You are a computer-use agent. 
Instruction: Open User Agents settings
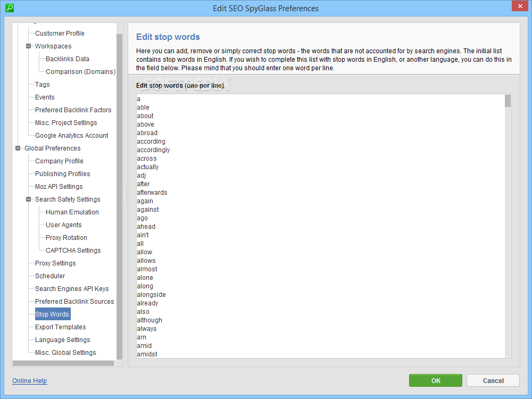tap(64, 225)
